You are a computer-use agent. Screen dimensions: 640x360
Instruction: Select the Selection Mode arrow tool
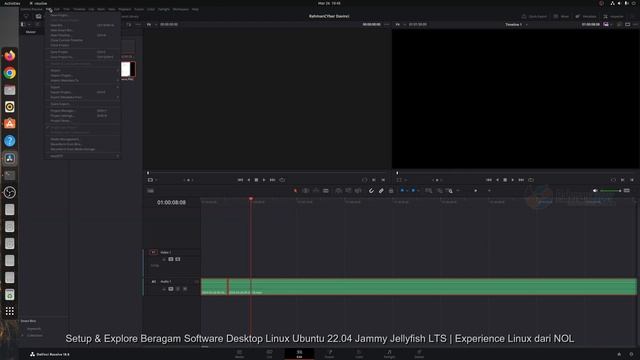(x=296, y=191)
